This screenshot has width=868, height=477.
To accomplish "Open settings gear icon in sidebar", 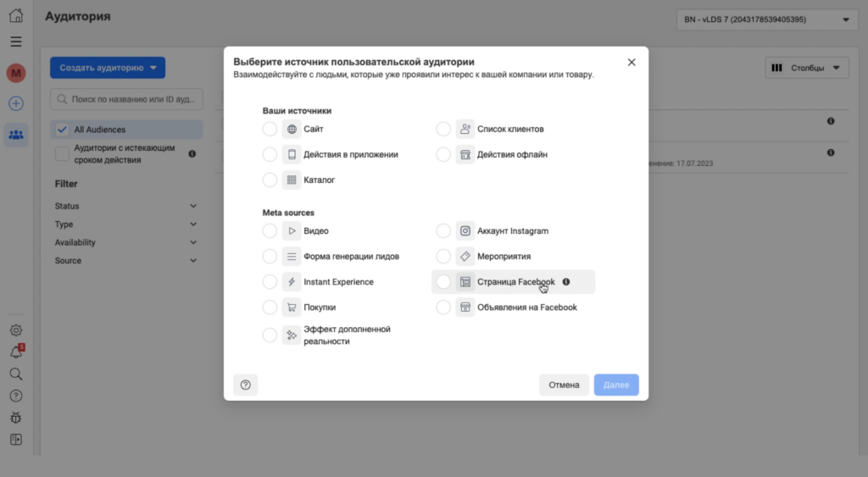I will pyautogui.click(x=16, y=330).
